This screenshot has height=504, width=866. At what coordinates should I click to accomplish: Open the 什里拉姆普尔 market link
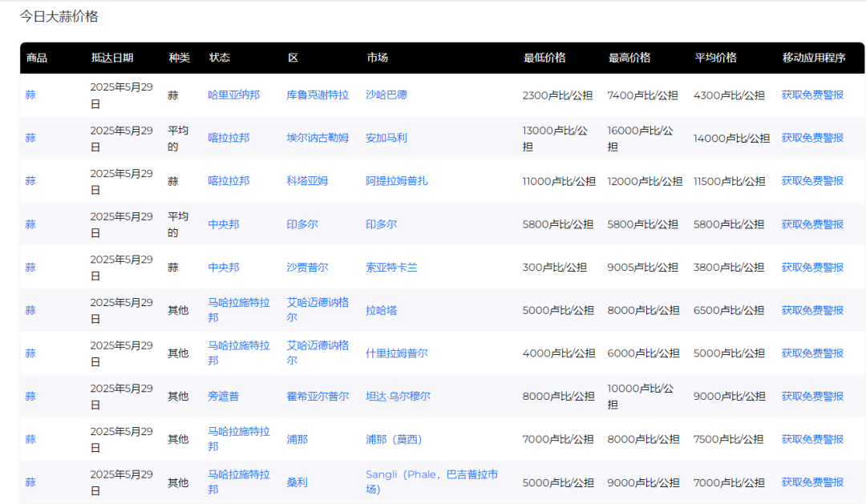[x=397, y=353]
